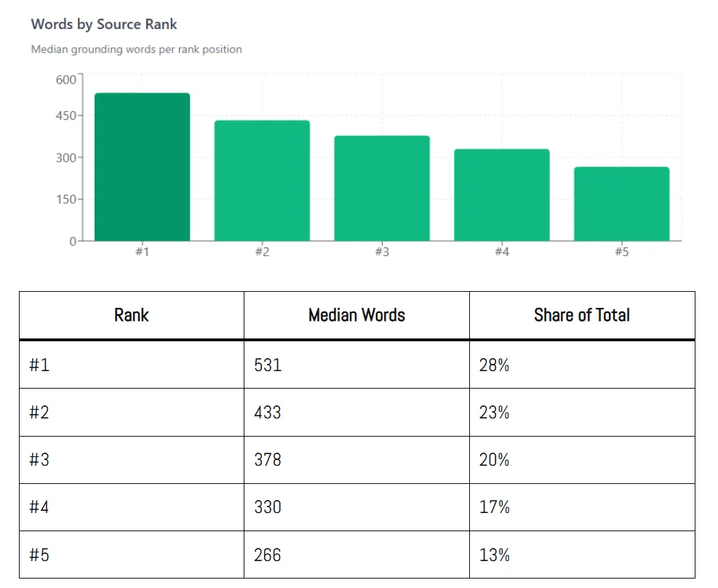
Task: Click the 'Rank' column header
Action: pyautogui.click(x=132, y=315)
